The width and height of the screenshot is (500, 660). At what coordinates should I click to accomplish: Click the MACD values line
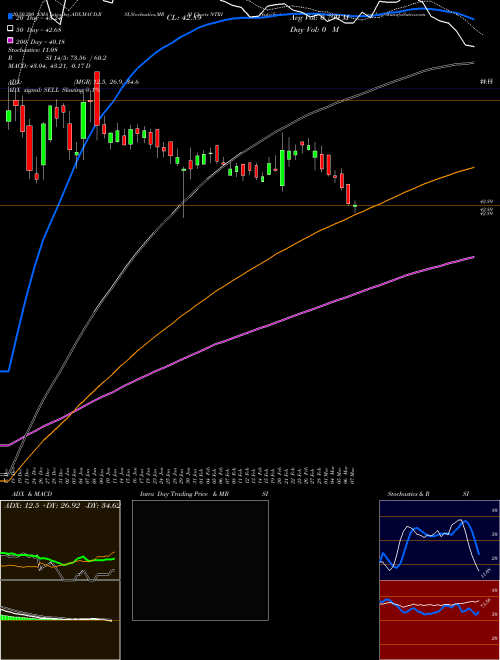(49, 66)
